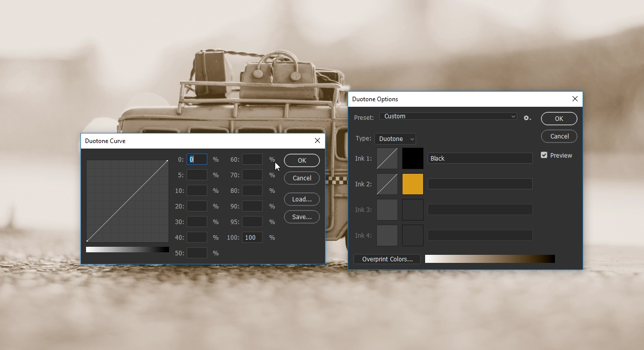
Task: Click the 90 percent curve field
Action: click(252, 206)
